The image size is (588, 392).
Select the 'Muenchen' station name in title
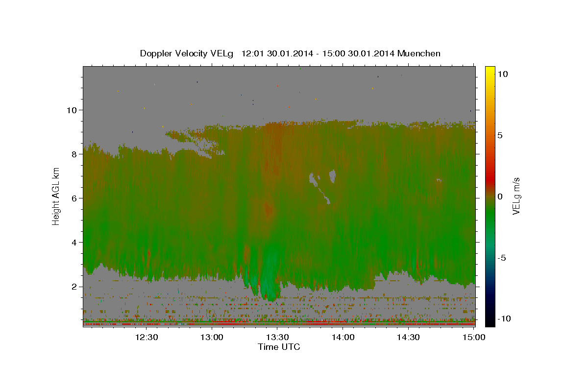click(x=419, y=53)
